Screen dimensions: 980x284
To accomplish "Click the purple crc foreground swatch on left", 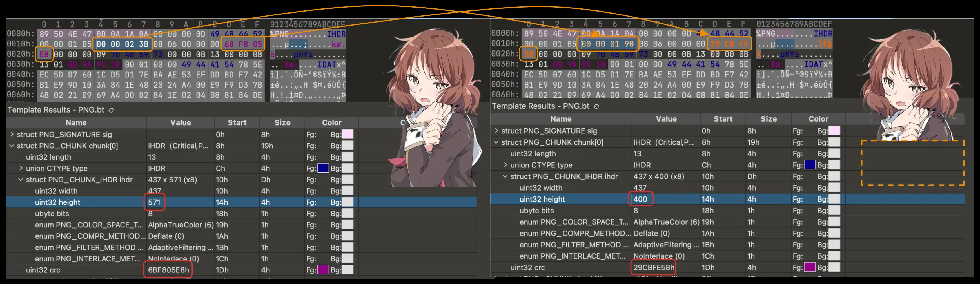I will tap(323, 270).
